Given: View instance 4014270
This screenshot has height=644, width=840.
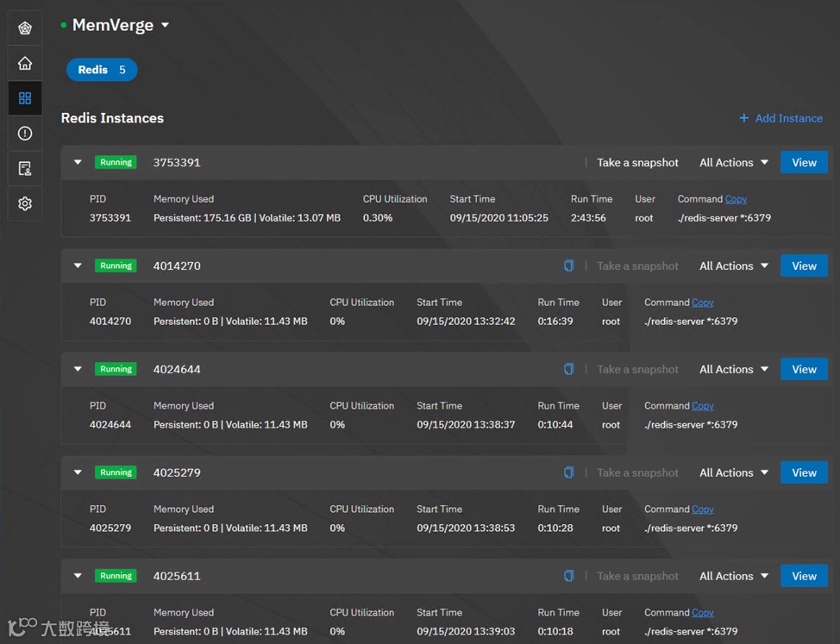Looking at the screenshot, I should coord(804,266).
